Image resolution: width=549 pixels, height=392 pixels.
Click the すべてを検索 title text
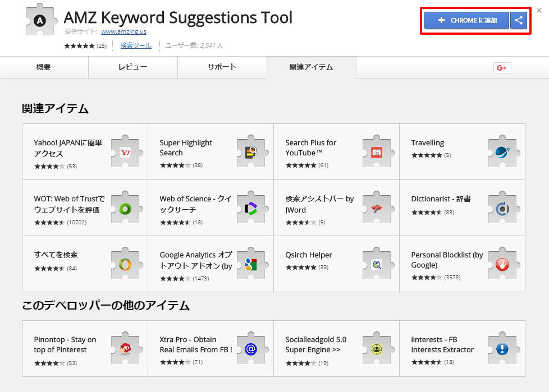click(x=56, y=255)
